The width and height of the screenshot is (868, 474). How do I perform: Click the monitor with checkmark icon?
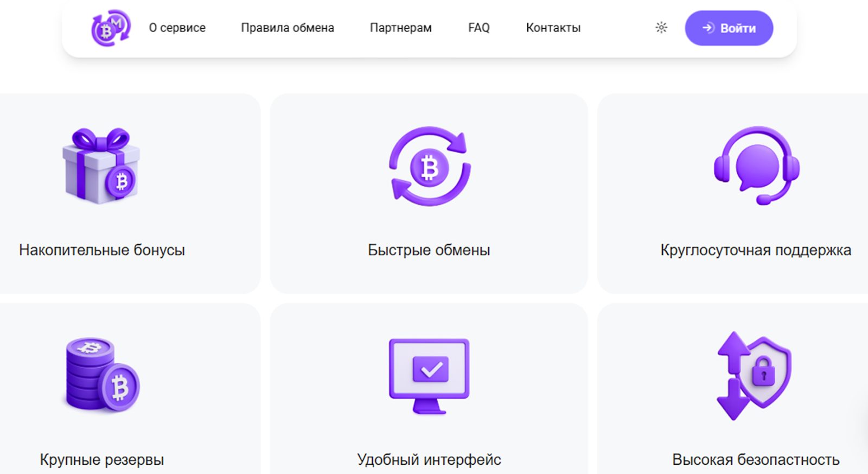pos(429,376)
